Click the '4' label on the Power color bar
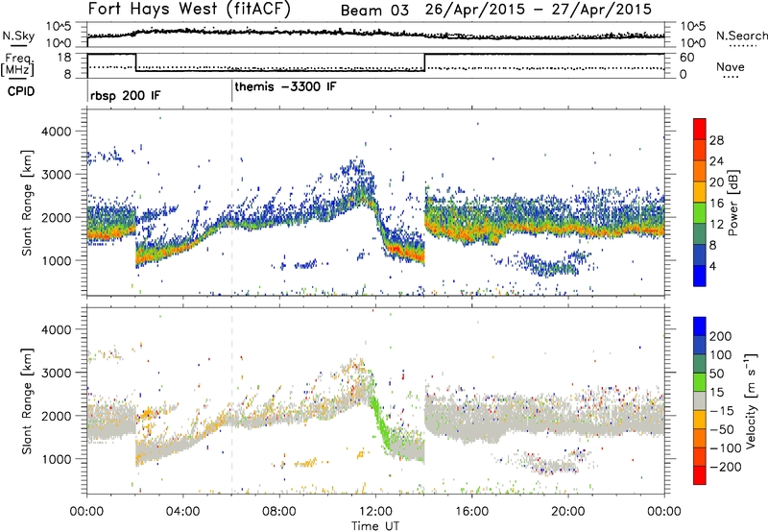The width and height of the screenshot is (768, 532). [x=713, y=266]
